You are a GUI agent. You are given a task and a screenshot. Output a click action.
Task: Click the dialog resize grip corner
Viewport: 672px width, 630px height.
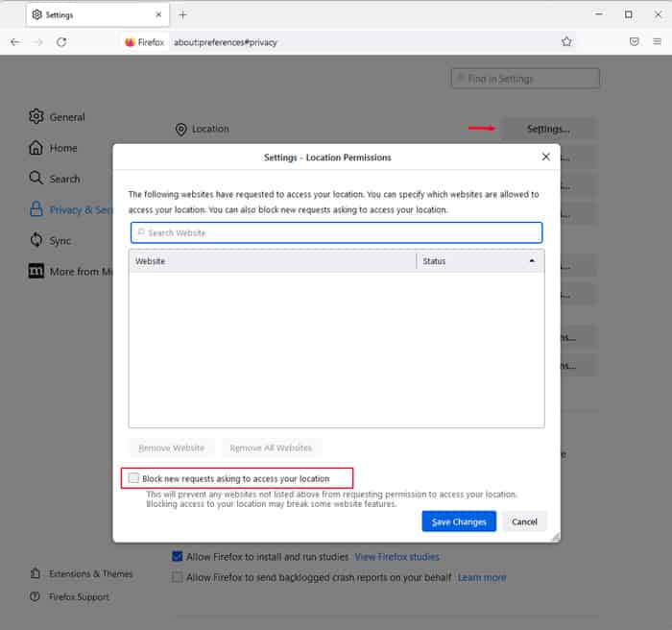click(556, 538)
